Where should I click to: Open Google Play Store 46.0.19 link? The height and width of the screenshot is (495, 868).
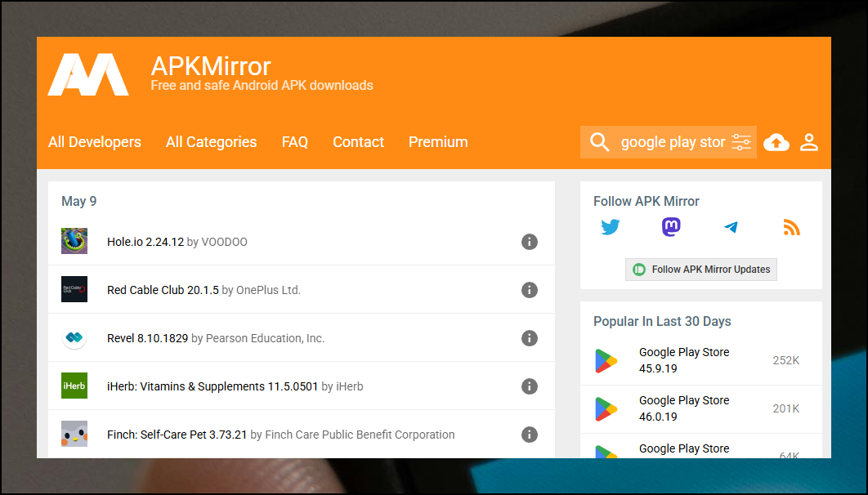[684, 408]
